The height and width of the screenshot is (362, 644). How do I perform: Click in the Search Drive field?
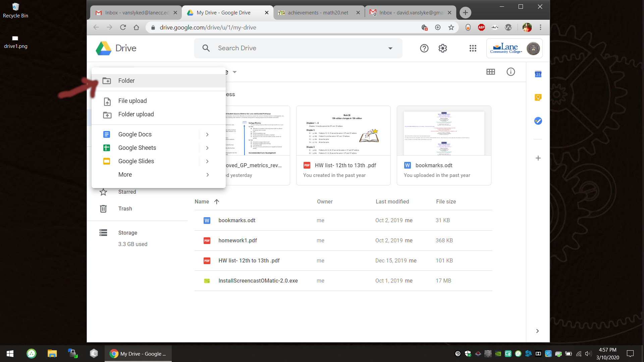pyautogui.click(x=298, y=48)
